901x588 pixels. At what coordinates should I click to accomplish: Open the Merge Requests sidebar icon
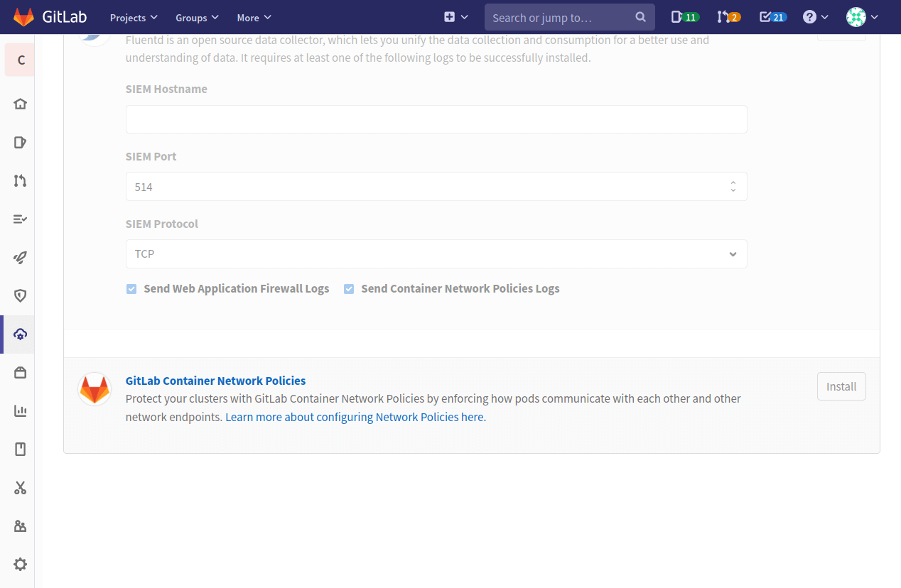[19, 180]
